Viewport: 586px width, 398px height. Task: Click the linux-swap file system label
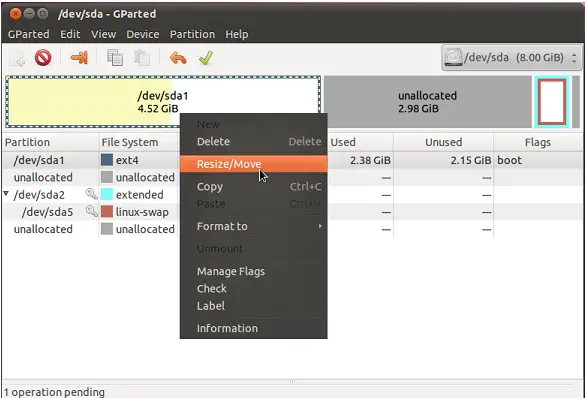click(x=142, y=212)
